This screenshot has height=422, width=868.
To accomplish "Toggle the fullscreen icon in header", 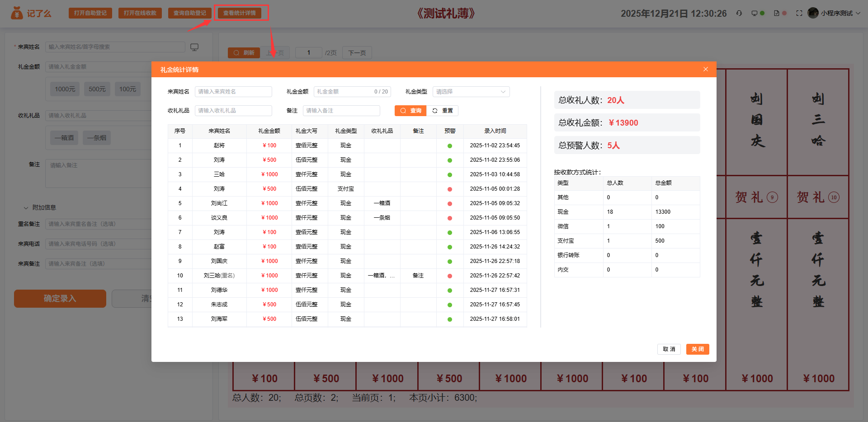I will pos(799,13).
